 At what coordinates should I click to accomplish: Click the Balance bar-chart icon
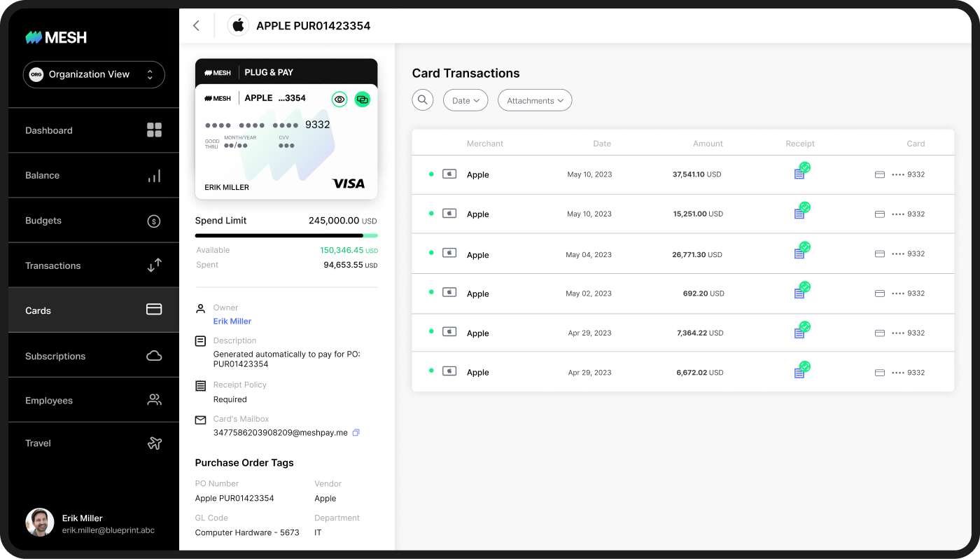153,174
